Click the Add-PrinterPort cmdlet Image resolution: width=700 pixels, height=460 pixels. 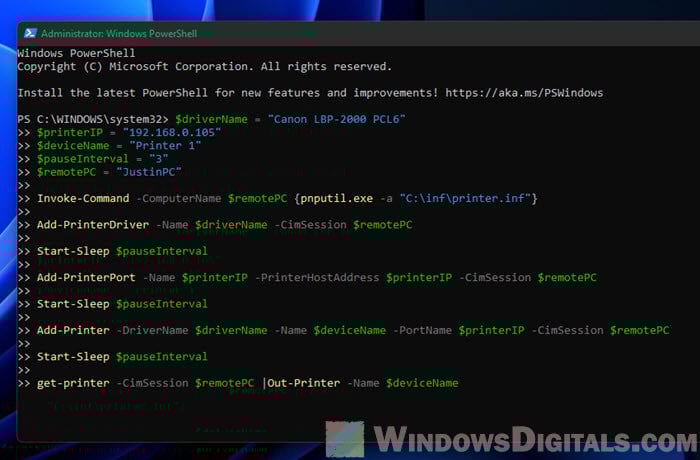click(86, 277)
